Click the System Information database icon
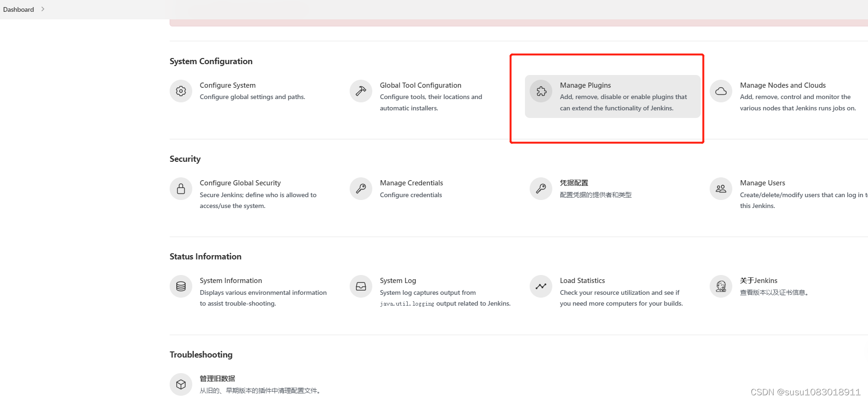This screenshot has height=400, width=868. tap(181, 286)
